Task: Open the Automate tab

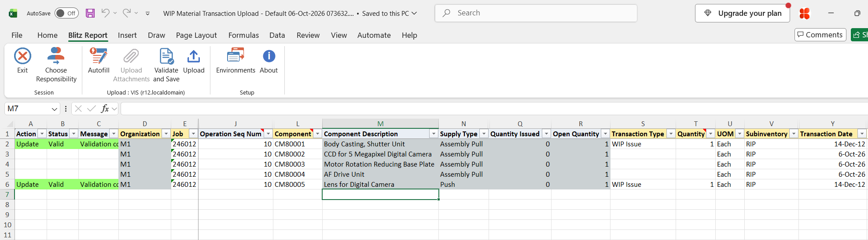Action: click(374, 35)
